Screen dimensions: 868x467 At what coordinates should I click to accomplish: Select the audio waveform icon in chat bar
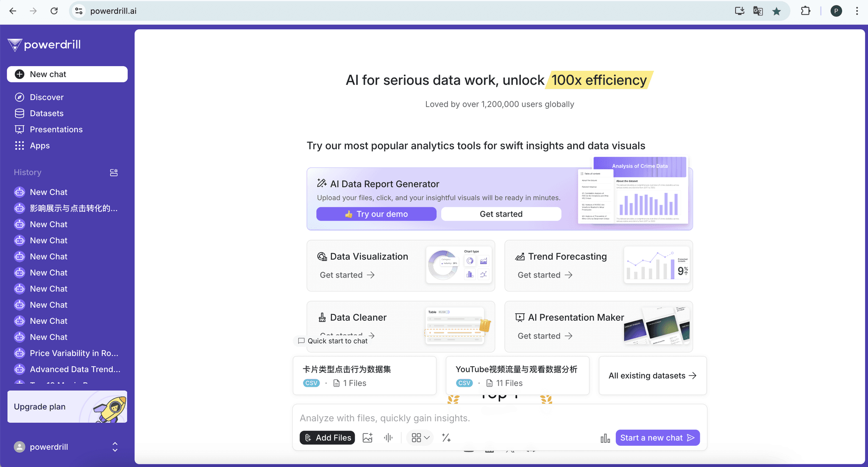coord(389,437)
